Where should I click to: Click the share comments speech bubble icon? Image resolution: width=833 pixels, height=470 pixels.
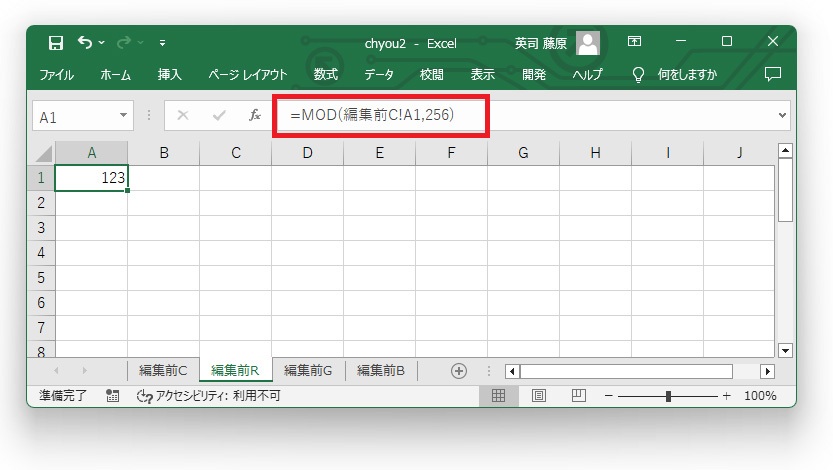[x=771, y=74]
